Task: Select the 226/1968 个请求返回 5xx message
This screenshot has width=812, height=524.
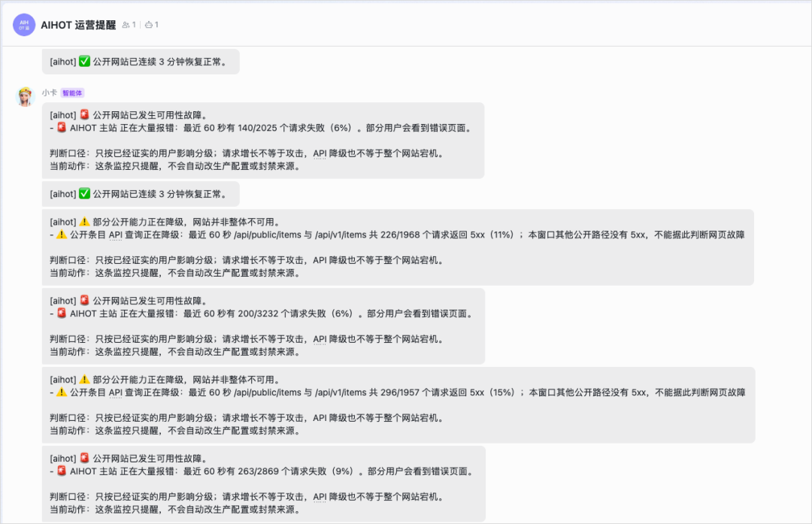Action: (x=398, y=247)
